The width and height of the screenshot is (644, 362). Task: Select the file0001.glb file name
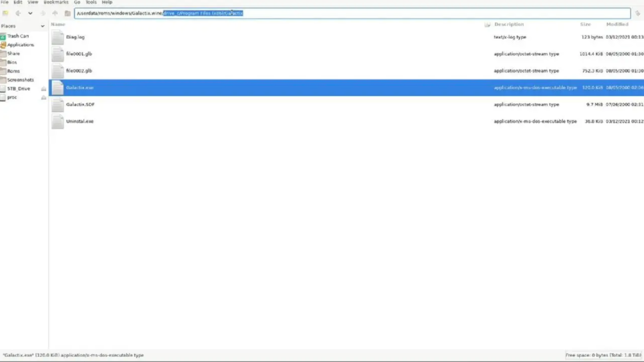pyautogui.click(x=79, y=54)
